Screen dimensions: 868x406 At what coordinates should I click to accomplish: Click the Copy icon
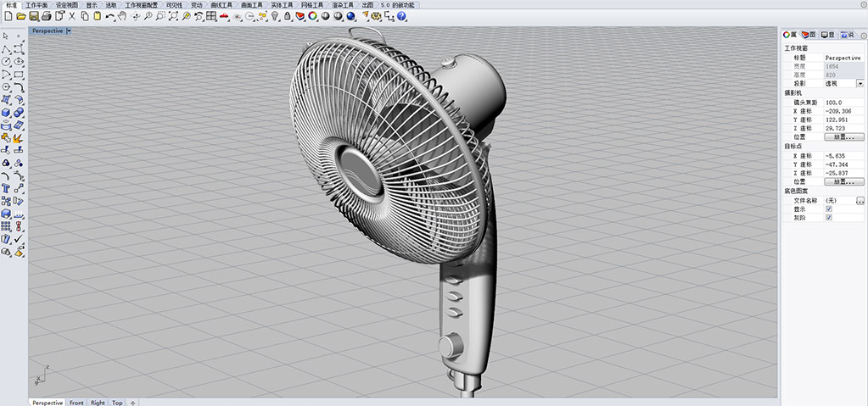click(85, 16)
